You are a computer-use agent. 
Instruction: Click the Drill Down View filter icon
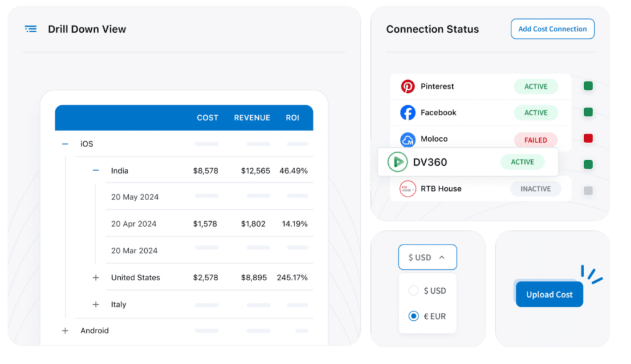click(30, 28)
